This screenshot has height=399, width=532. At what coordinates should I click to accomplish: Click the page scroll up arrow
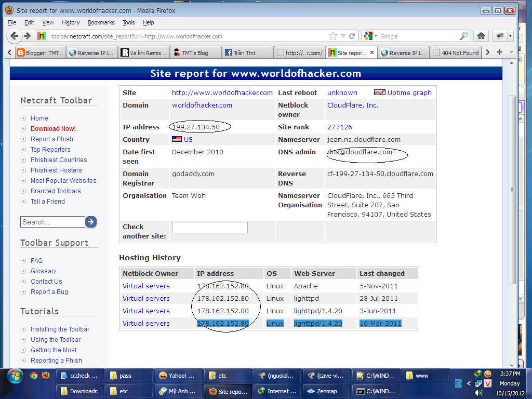pyautogui.click(x=512, y=63)
